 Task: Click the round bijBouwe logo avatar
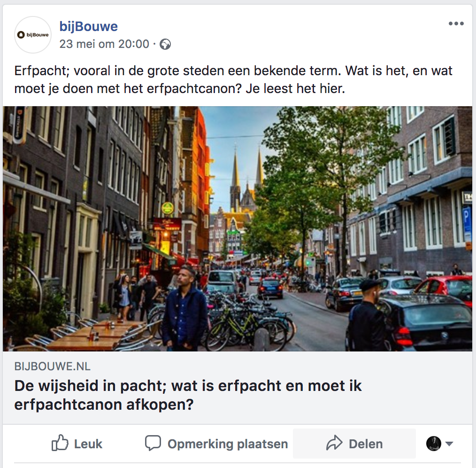pos(33,35)
